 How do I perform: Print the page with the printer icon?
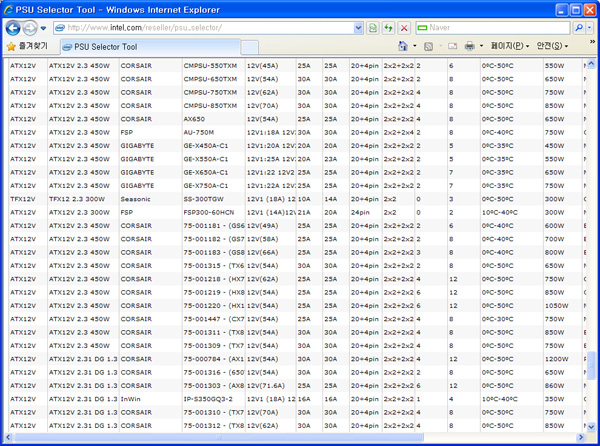point(470,46)
